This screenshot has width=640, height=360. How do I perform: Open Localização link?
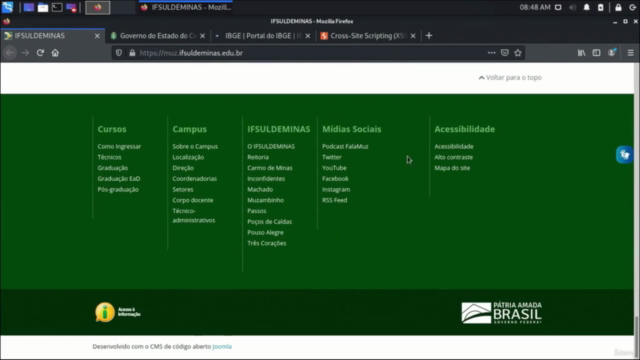[188, 157]
